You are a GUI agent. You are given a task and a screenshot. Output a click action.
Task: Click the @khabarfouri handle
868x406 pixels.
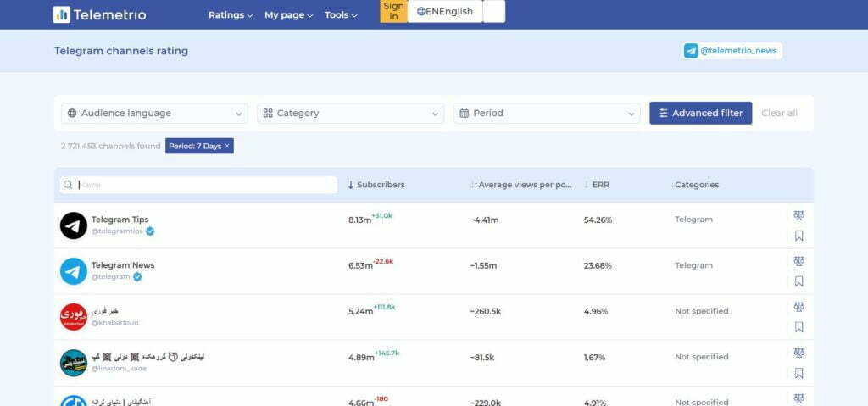[x=115, y=322]
